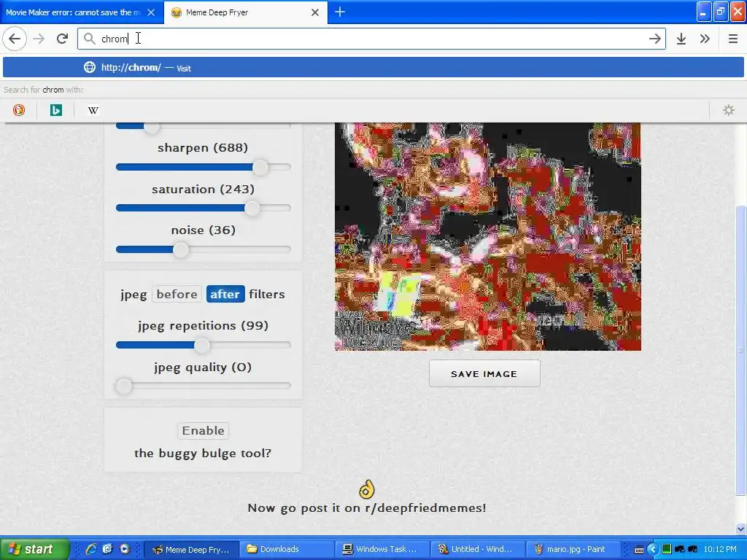Image resolution: width=747 pixels, height=560 pixels.
Task: Click the taskbar clock 10:12 PM
Action: (720, 549)
